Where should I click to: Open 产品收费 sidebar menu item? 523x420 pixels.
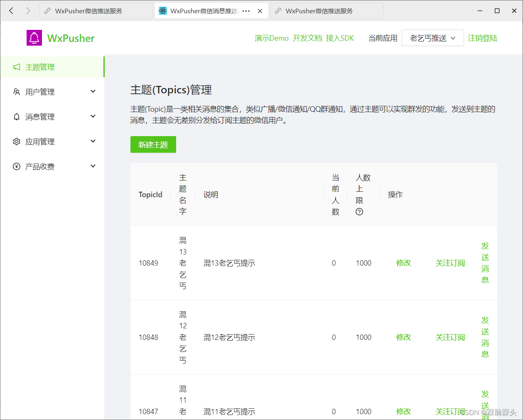coord(52,166)
